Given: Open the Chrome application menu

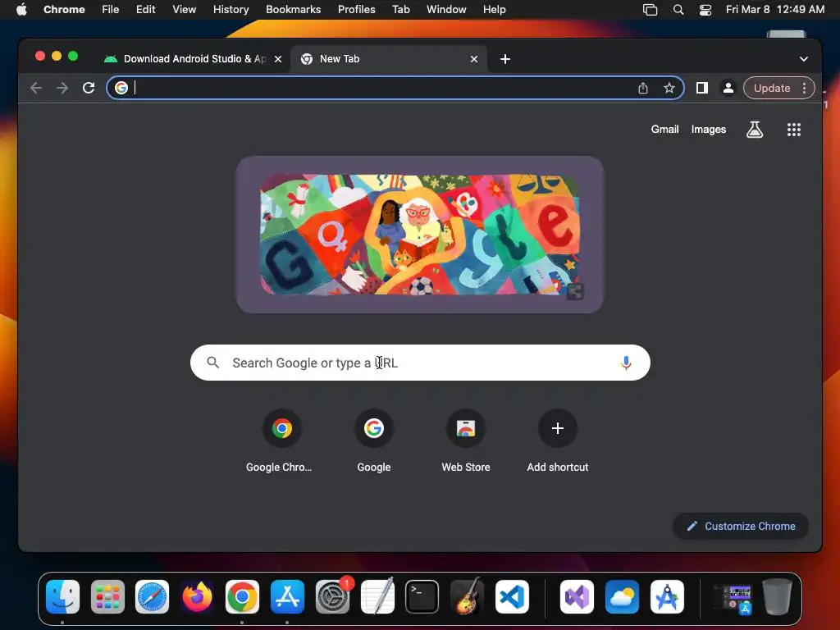Looking at the screenshot, I should (x=64, y=10).
